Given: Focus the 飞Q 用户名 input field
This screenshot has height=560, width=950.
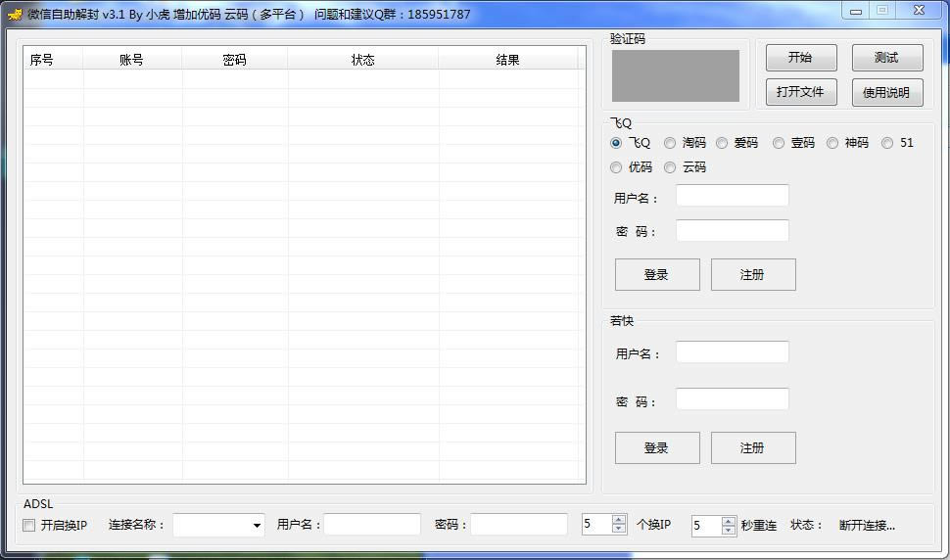Looking at the screenshot, I should coord(733,196).
